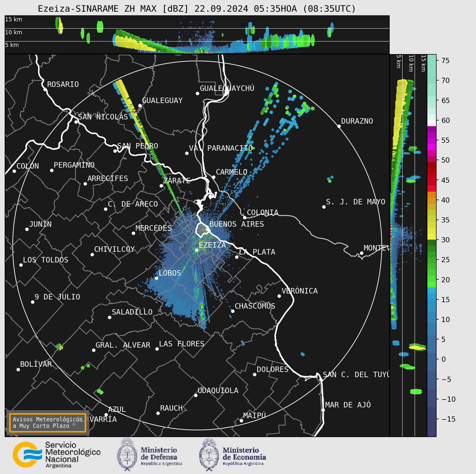
Task: Click the ZÁRATE label
Action: (177, 181)
